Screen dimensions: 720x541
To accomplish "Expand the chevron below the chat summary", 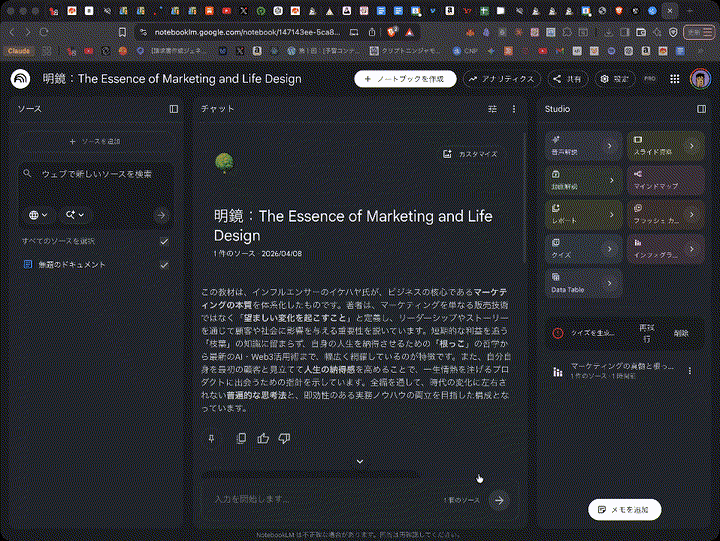I will click(360, 461).
